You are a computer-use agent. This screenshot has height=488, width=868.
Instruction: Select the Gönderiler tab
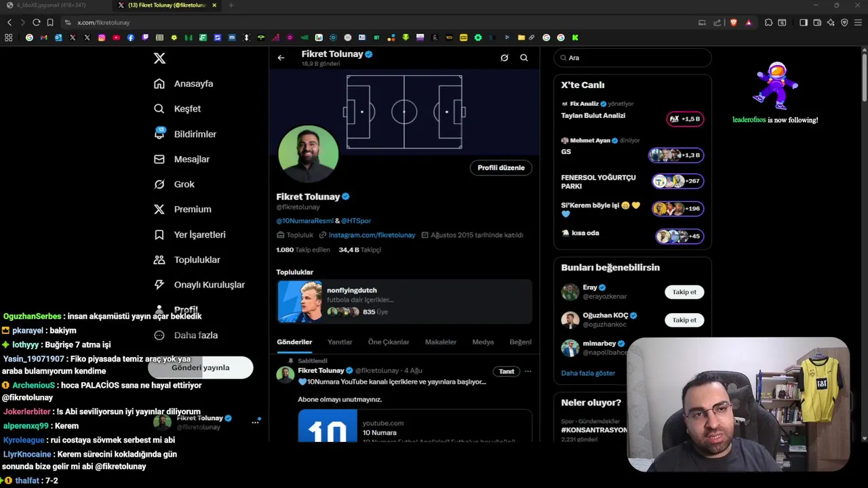[294, 342]
